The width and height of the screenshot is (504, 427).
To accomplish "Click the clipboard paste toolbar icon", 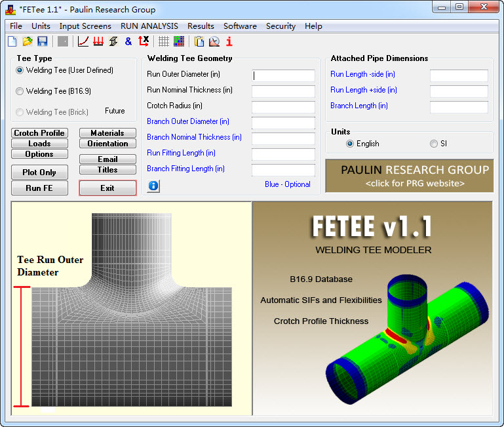I will pos(199,41).
